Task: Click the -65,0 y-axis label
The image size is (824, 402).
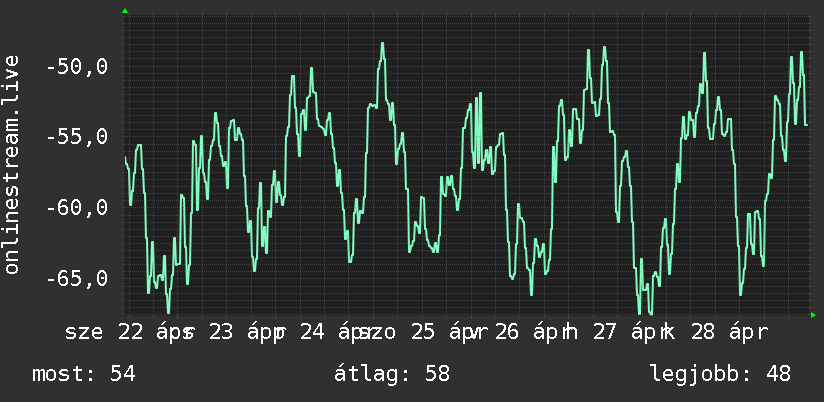Action: 77,278
